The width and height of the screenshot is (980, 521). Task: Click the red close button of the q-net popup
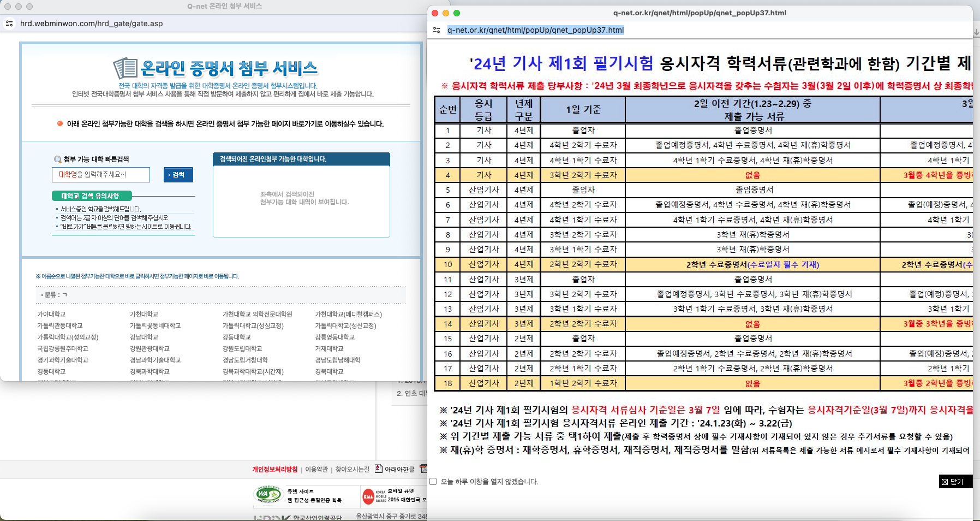tap(435, 13)
